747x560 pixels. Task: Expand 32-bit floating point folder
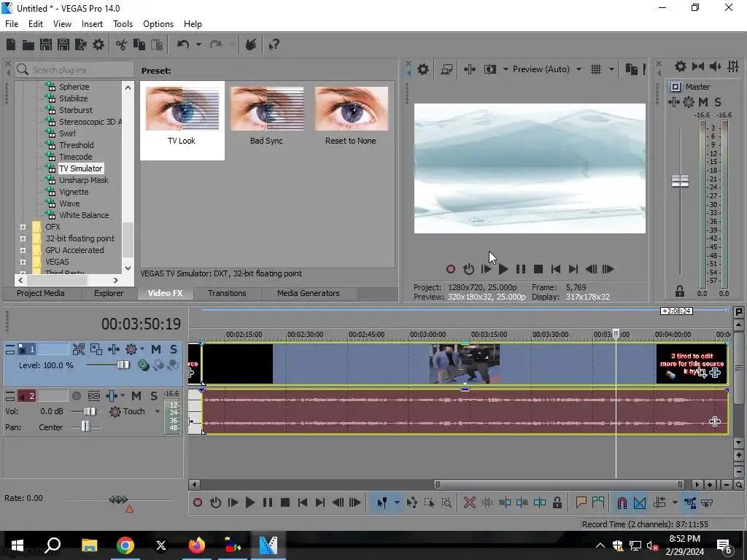(23, 238)
